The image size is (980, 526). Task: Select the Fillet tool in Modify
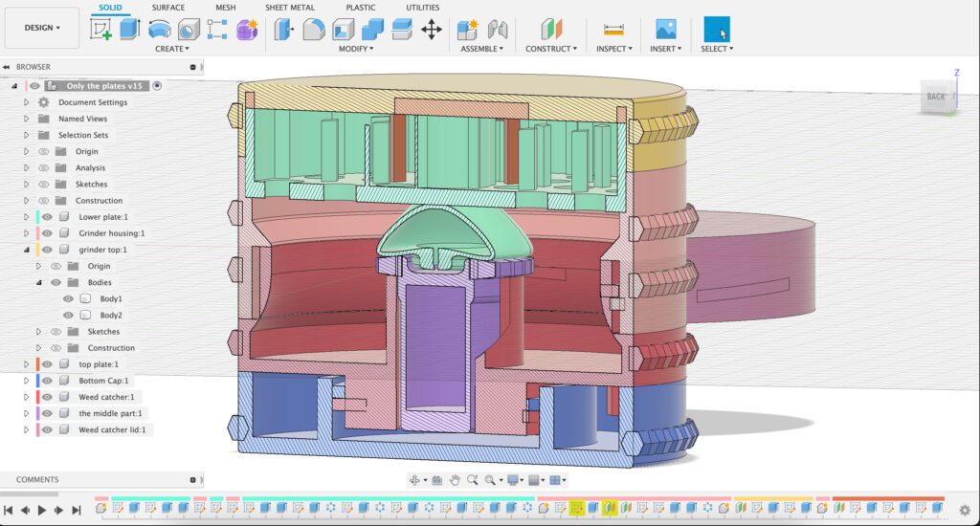(314, 30)
